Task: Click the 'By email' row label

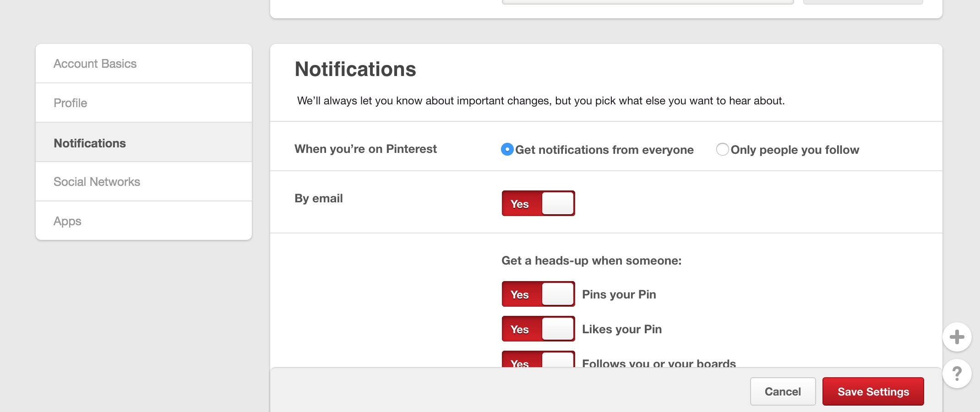Action: [x=319, y=198]
